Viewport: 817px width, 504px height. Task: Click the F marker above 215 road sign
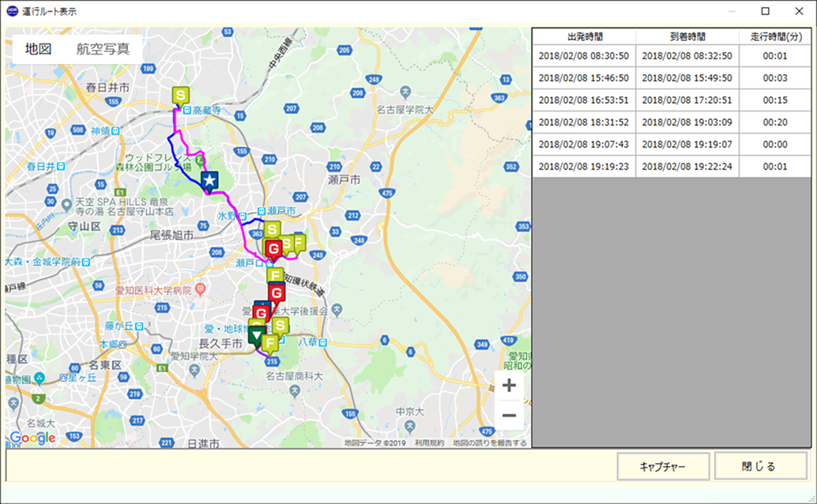270,344
